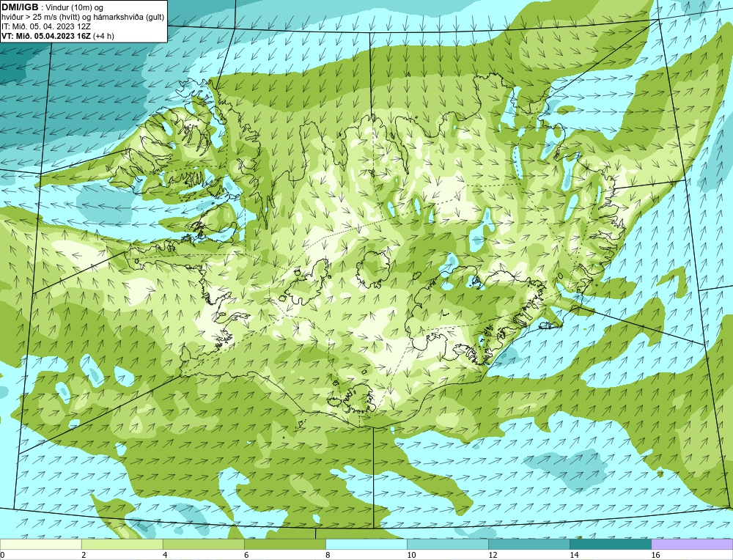
Task: Click the '(+4 h)' forecast offset text
Action: pyautogui.click(x=104, y=35)
